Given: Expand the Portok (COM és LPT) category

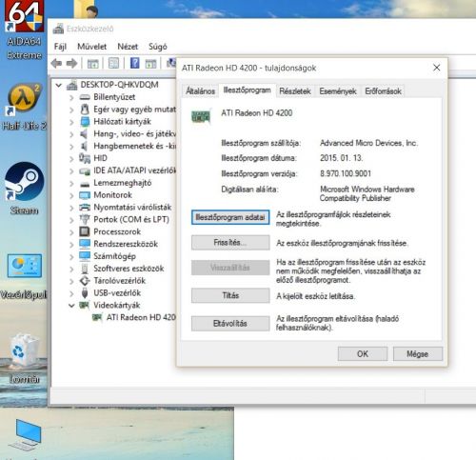Looking at the screenshot, I should pos(71,220).
